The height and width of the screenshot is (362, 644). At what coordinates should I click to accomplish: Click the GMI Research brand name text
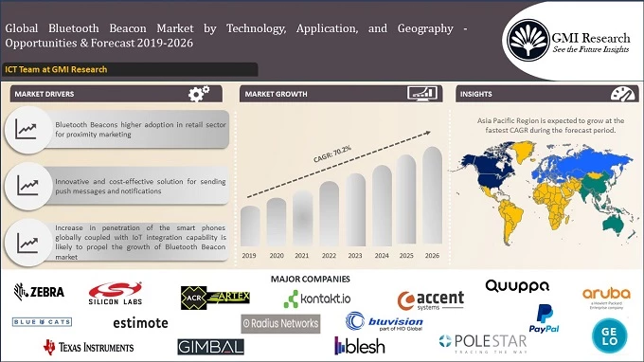coord(591,38)
